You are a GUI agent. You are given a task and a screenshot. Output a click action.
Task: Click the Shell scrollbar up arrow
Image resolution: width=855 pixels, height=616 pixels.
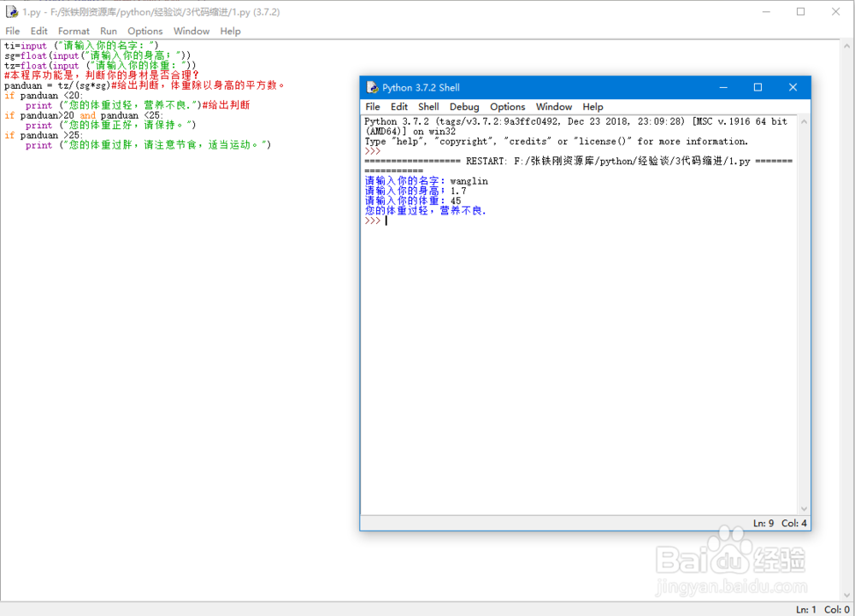click(804, 122)
